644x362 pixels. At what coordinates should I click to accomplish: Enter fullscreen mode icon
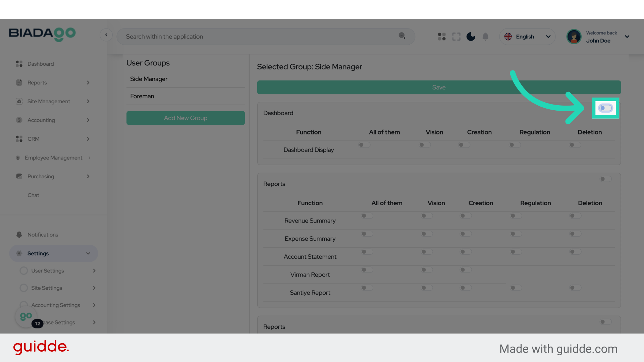[456, 37]
